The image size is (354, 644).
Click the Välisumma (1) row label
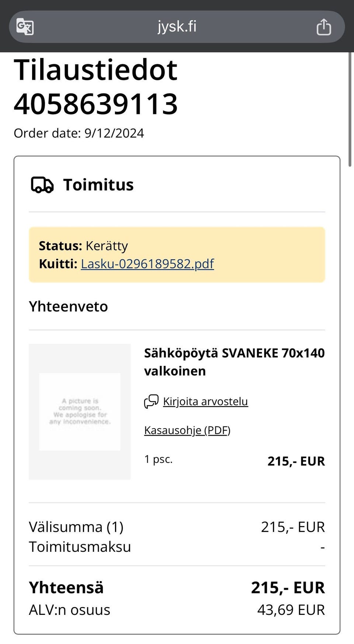coord(76,527)
